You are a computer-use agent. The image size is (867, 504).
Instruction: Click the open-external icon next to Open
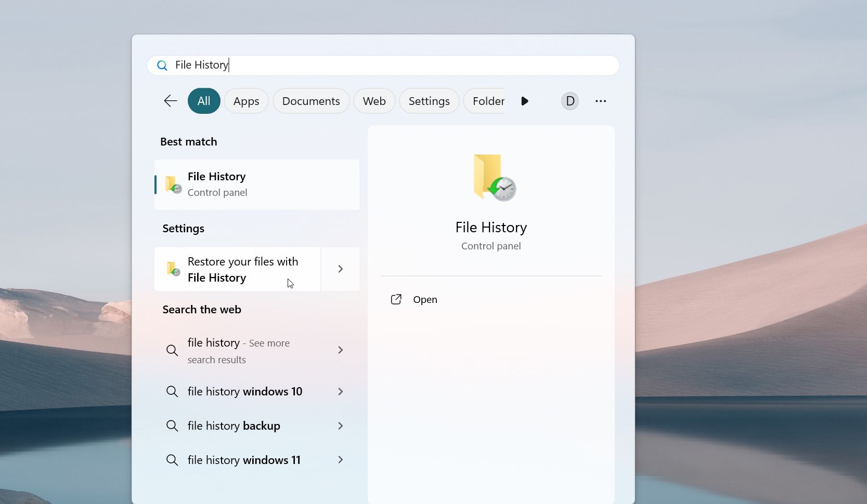coord(396,299)
